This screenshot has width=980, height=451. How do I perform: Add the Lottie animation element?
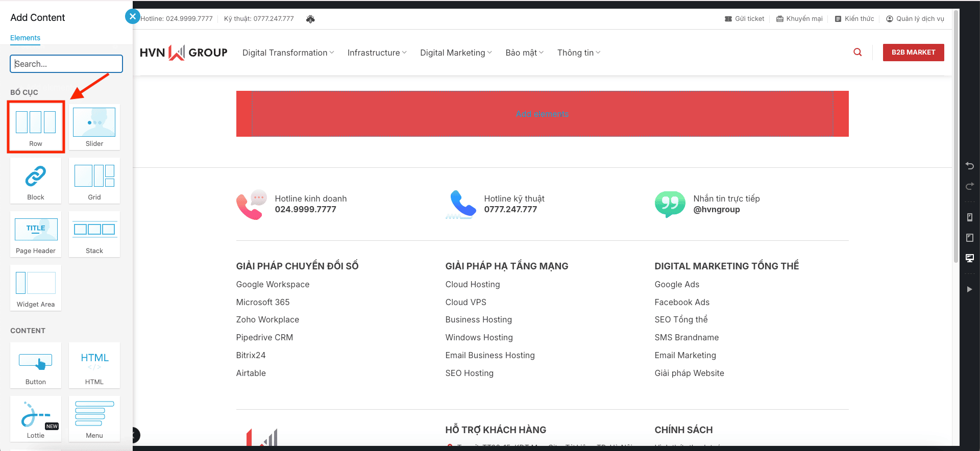(x=36, y=419)
